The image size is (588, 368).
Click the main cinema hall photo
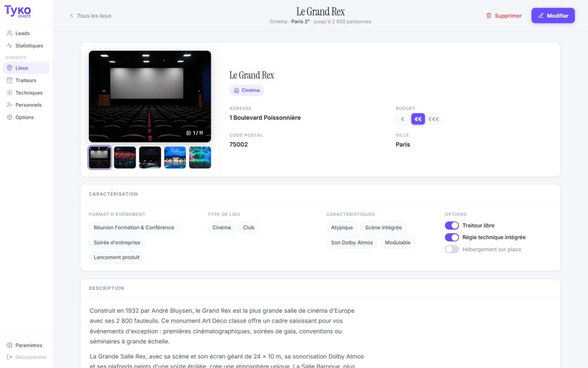[x=150, y=96]
